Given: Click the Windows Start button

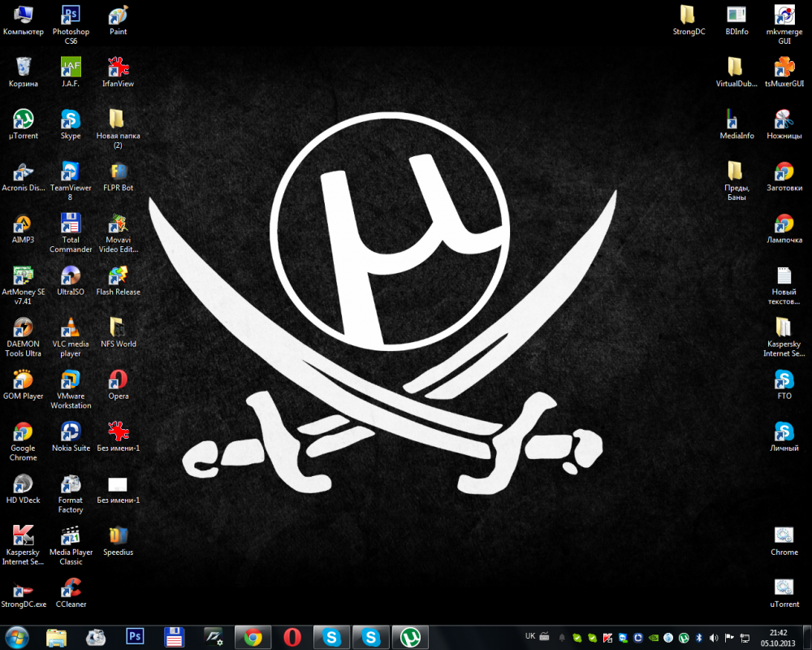Looking at the screenshot, I should pyautogui.click(x=17, y=637).
